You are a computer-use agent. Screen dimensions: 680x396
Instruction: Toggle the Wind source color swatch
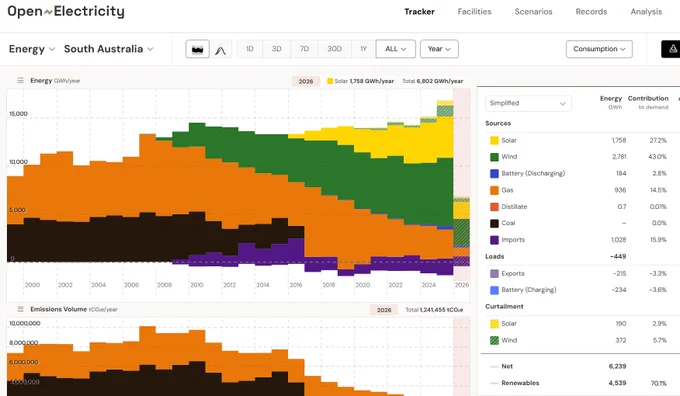494,157
